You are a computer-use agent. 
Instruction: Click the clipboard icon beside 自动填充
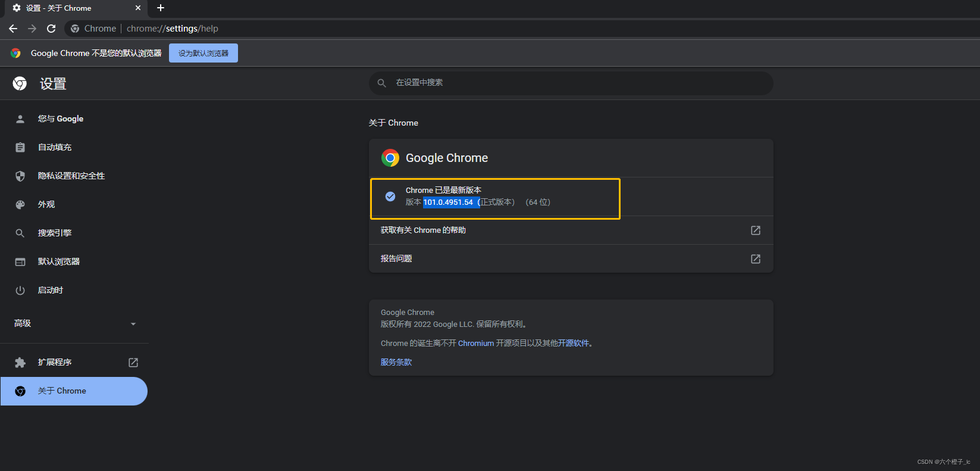coord(20,147)
